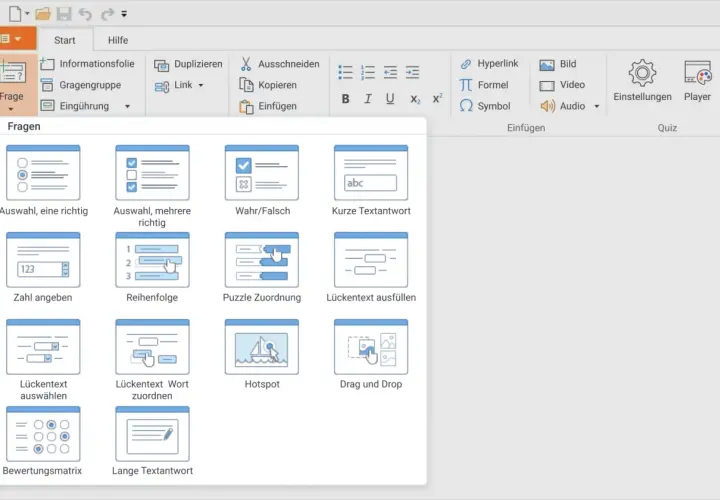Expand the Eingührung dropdown arrow

click(128, 107)
